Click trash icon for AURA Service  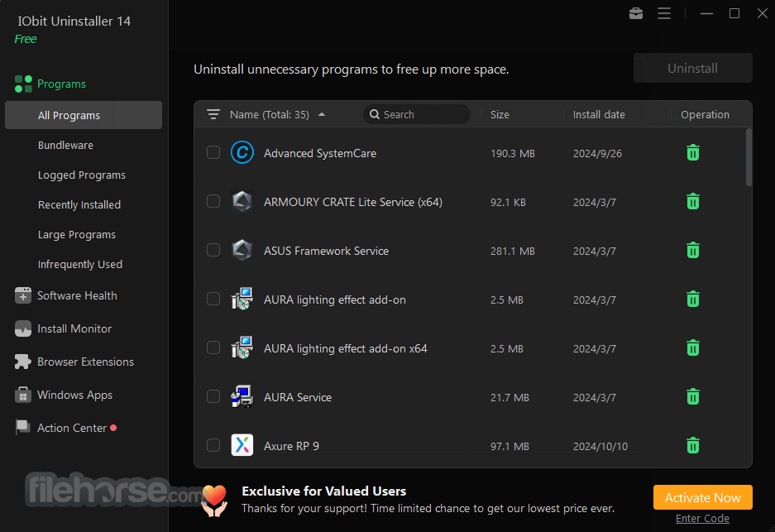tap(693, 396)
